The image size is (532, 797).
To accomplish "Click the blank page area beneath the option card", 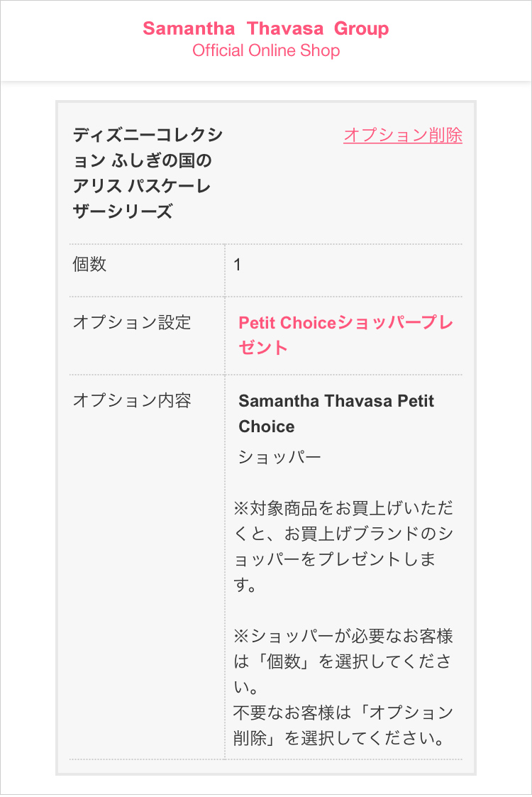I will [x=266, y=786].
